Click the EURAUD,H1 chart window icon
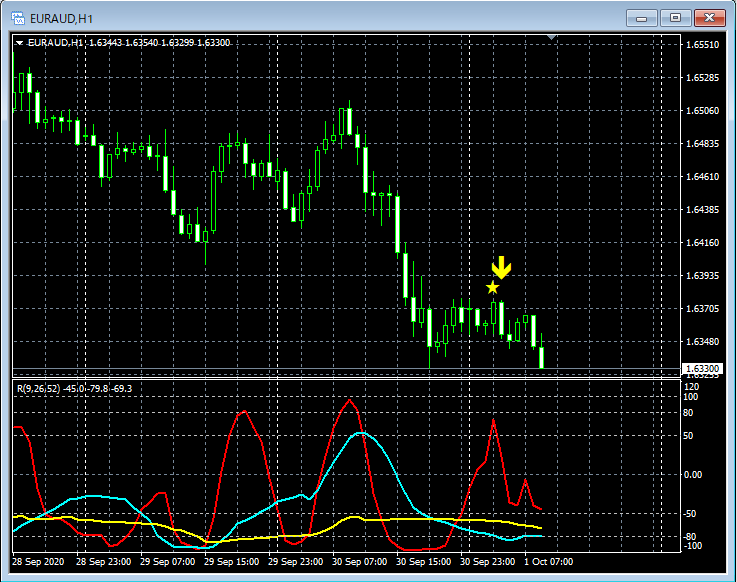This screenshot has height=582, width=737. point(18,18)
